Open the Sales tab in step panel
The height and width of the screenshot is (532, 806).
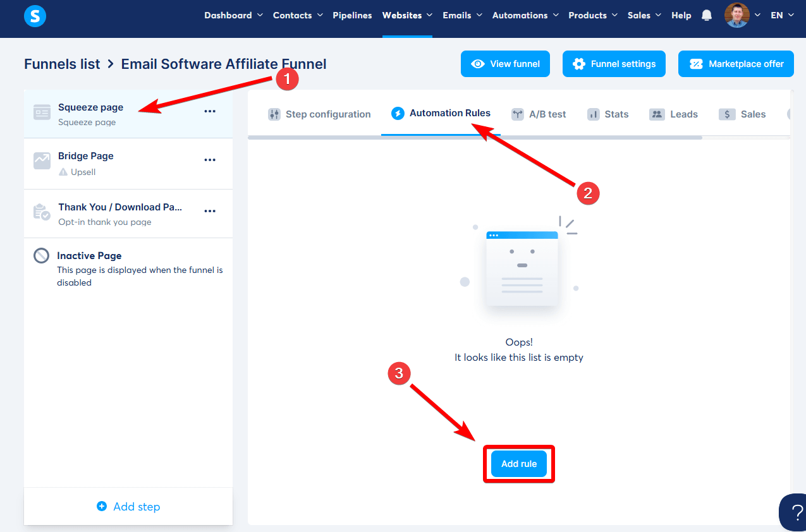[x=742, y=114]
